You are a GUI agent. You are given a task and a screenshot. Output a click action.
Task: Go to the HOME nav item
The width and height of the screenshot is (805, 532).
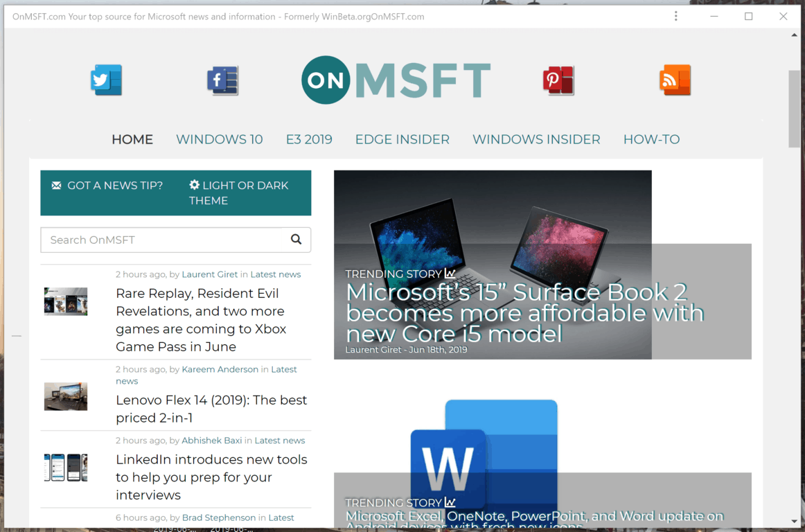[x=132, y=139]
